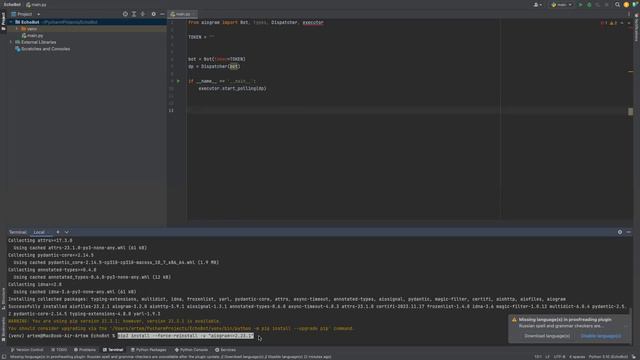
Task: Select the Local terminal tab
Action: point(40,232)
